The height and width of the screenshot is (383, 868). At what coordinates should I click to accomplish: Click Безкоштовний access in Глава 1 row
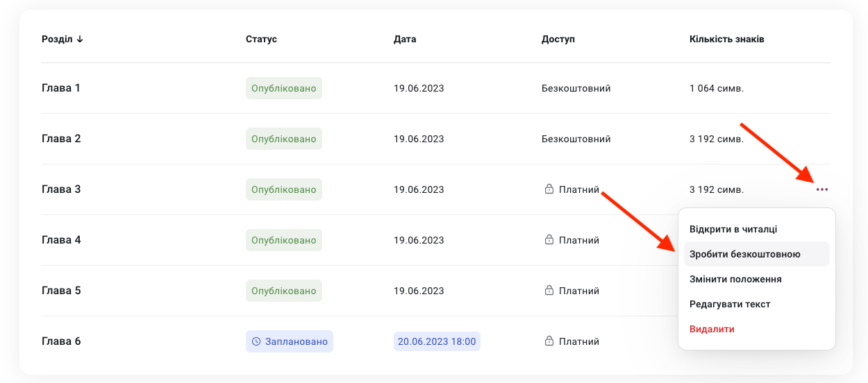pyautogui.click(x=576, y=88)
